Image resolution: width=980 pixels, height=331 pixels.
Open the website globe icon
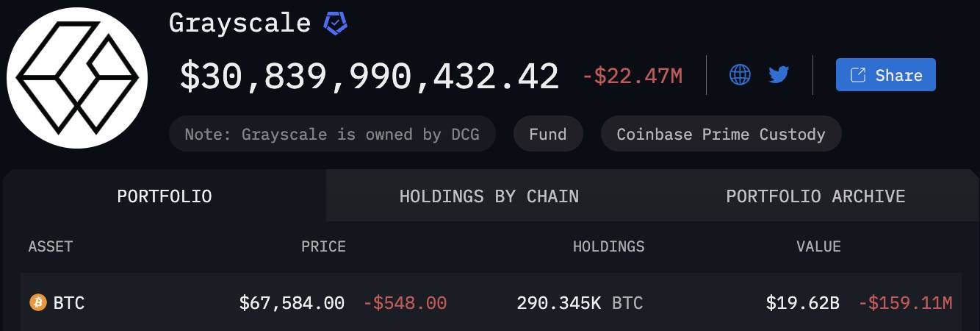(x=740, y=74)
